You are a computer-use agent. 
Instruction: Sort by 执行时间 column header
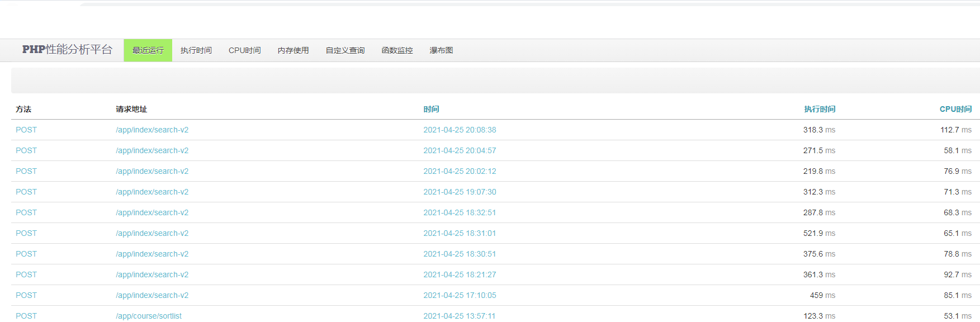(820, 109)
